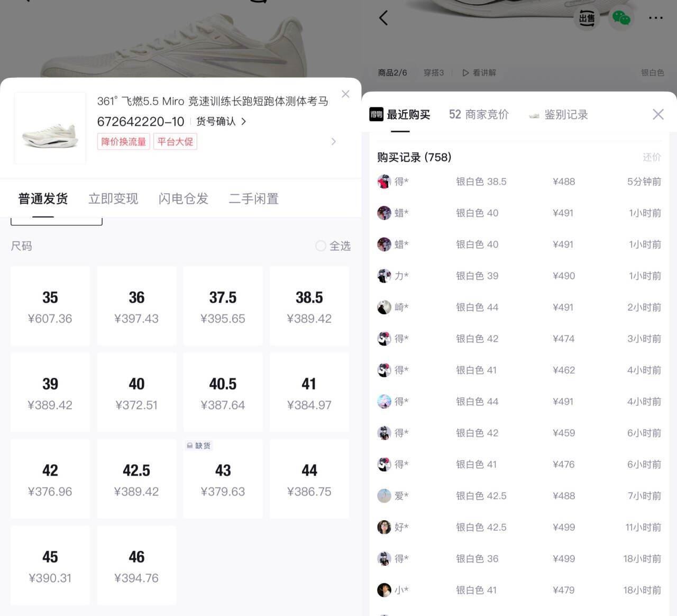677x616 pixels.
Task: Tap the 平台大促 tag
Action: tap(175, 141)
